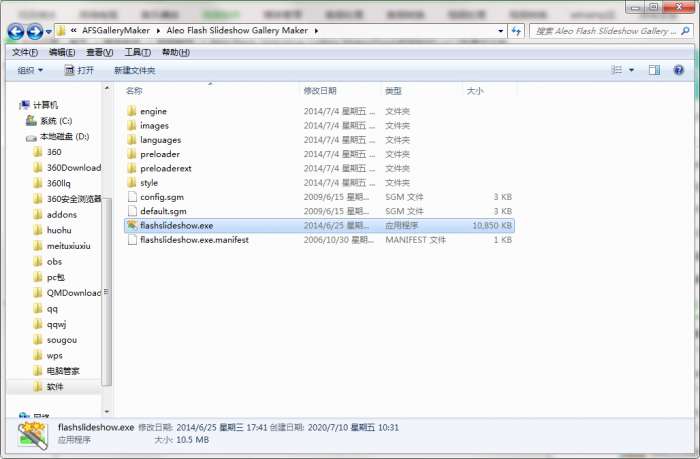Go forward with the Forward arrow button
The width and height of the screenshot is (700, 459).
tap(35, 32)
